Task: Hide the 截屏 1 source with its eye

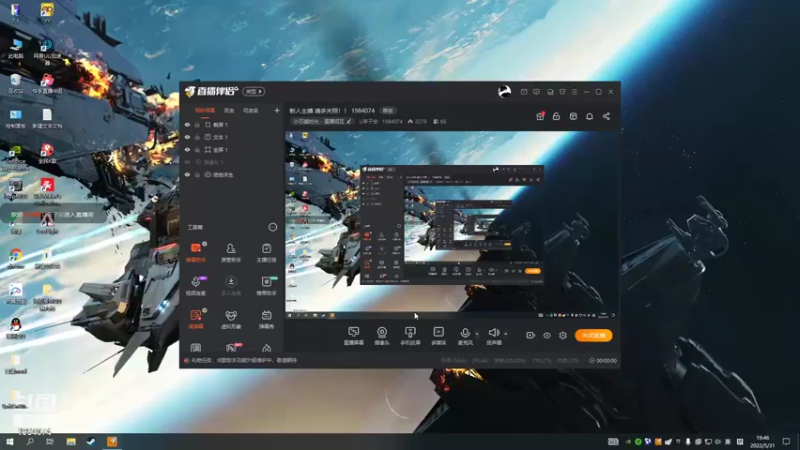Action: (x=187, y=124)
